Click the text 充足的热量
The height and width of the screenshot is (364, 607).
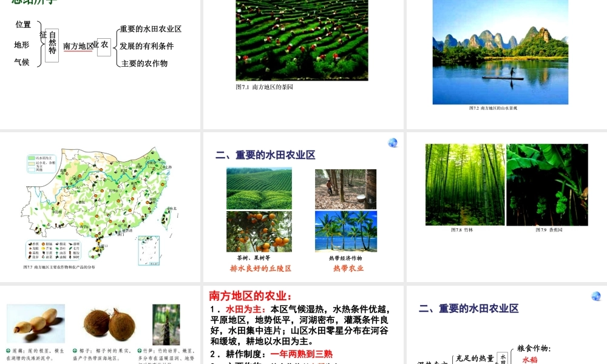coord(475,358)
